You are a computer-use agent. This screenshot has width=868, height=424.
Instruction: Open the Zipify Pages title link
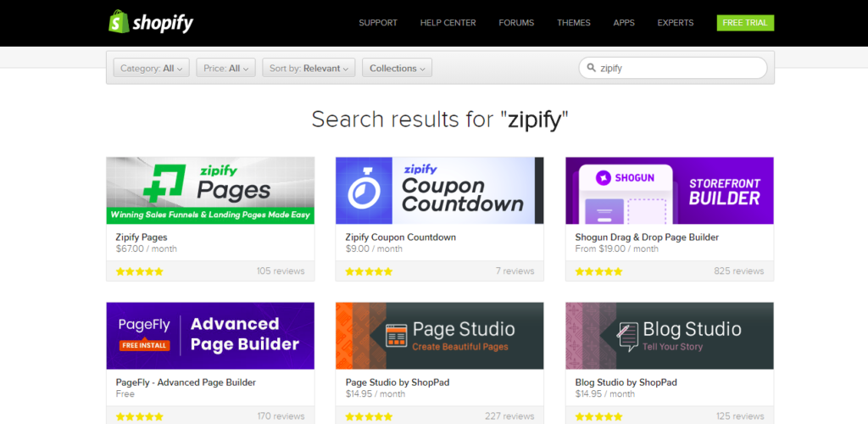click(x=142, y=237)
